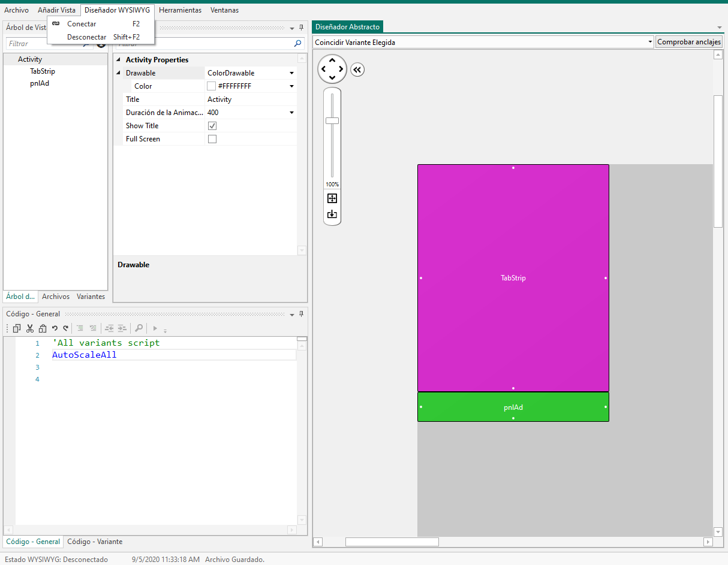This screenshot has height=565, width=728.
Task: Click the Comprobar anclajes button
Action: (688, 42)
